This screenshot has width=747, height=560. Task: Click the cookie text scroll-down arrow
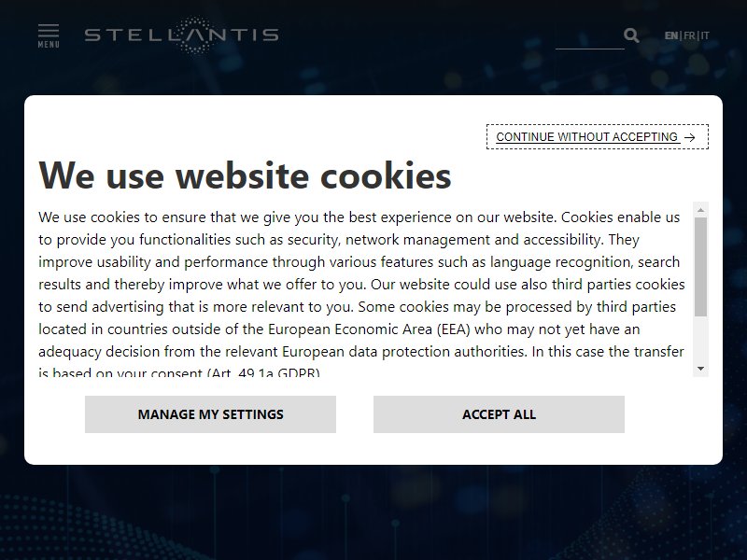(x=700, y=369)
